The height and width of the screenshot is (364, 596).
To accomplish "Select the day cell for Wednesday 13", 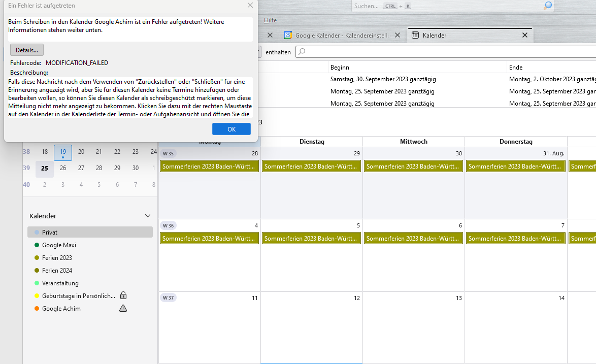I will click(414, 328).
